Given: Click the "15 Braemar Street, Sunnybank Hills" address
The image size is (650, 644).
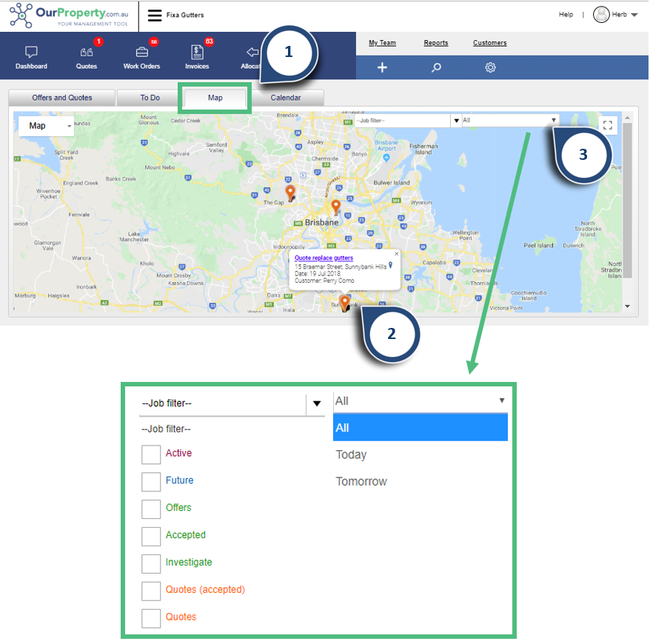Looking at the screenshot, I should pos(341,267).
